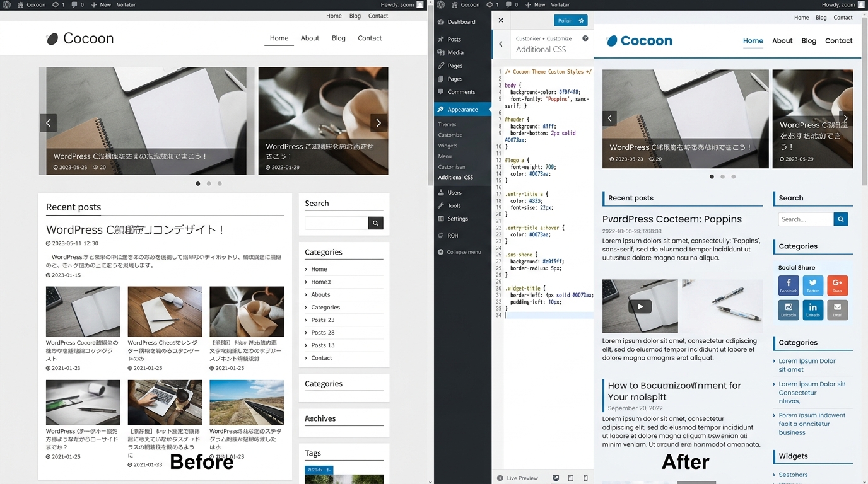Click the vertical scrollbar of the After preview
This screenshot has width=868, height=484.
click(x=864, y=101)
